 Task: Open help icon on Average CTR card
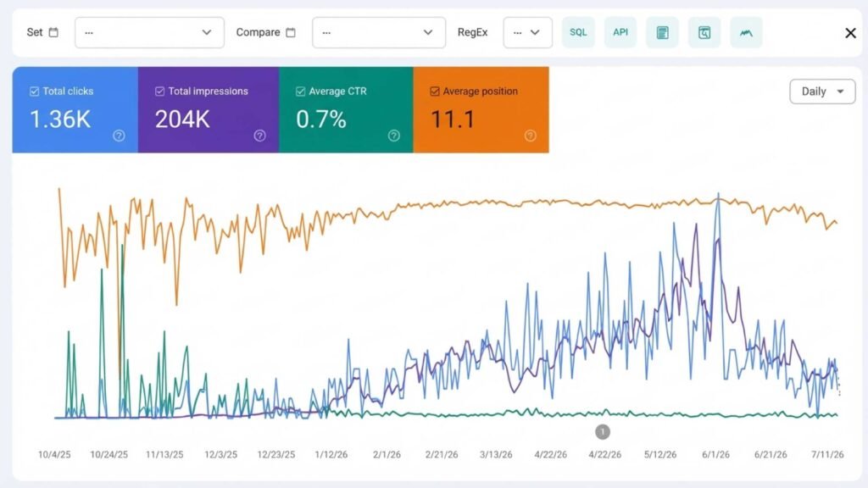pos(393,136)
